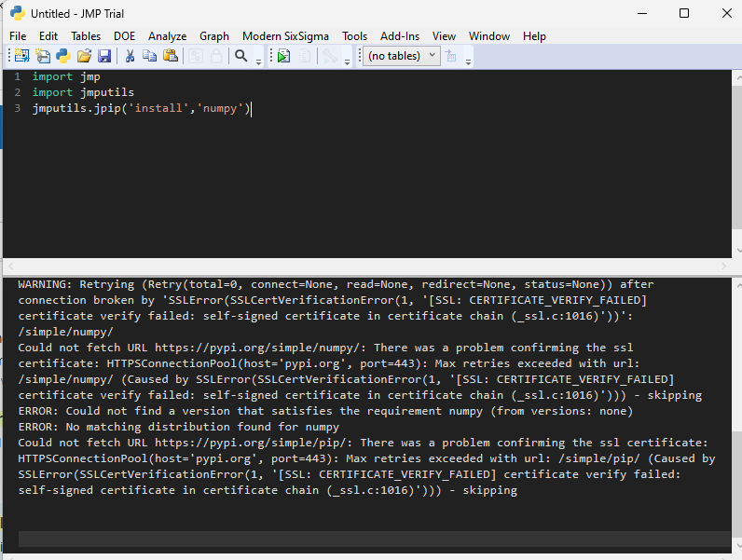Click line number 3 in gutter

(18, 108)
